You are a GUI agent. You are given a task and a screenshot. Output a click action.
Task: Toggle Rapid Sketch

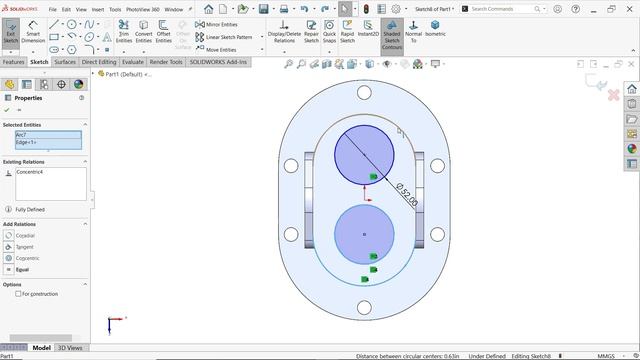click(x=347, y=31)
